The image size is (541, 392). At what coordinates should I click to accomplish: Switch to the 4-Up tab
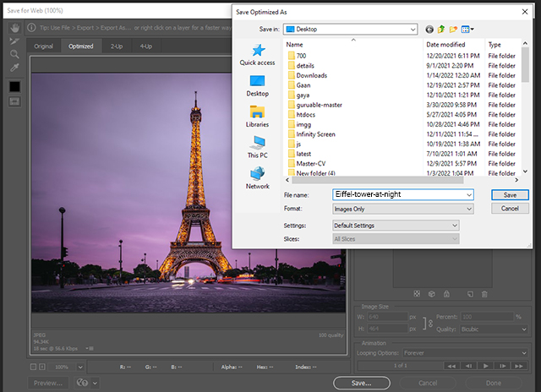(145, 46)
